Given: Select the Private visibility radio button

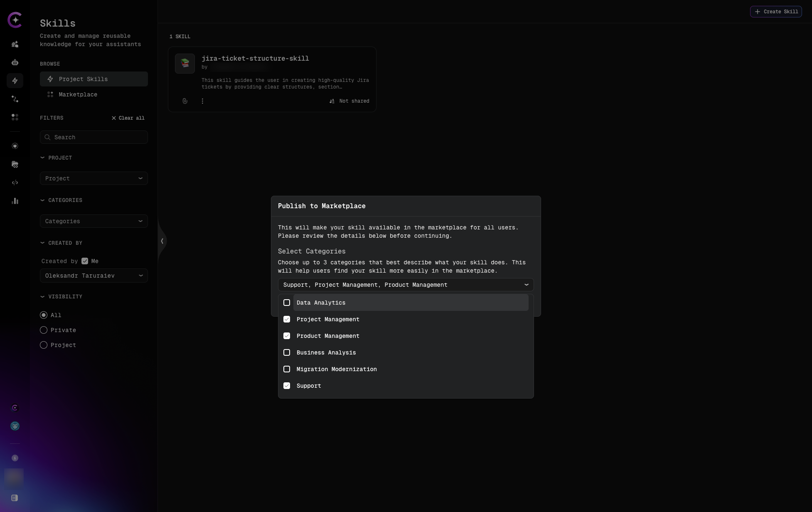Looking at the screenshot, I should [44, 330].
